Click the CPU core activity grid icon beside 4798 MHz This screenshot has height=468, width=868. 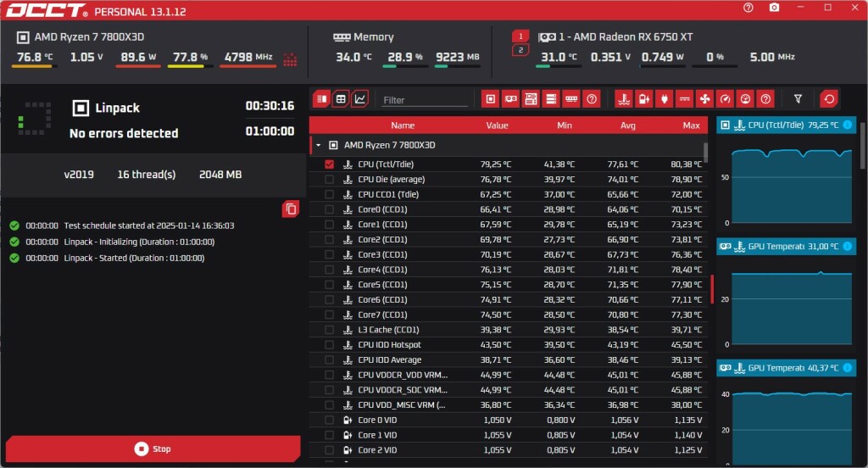point(290,58)
